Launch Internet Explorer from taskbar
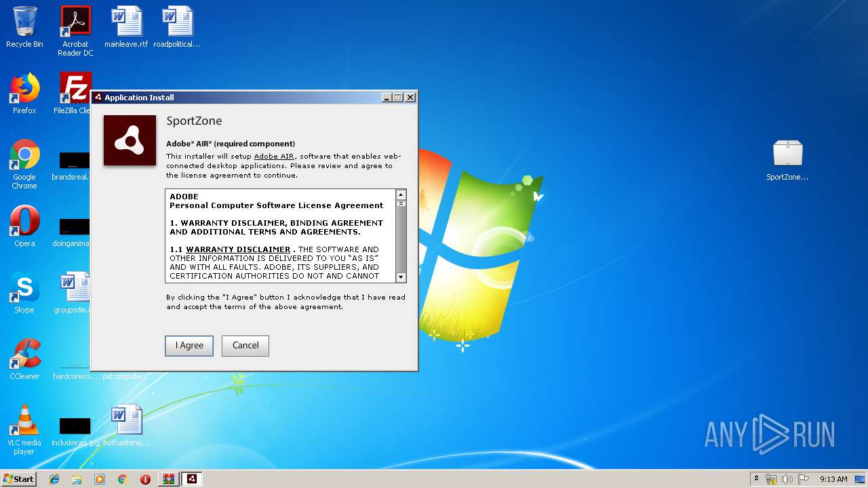This screenshot has height=488, width=868. click(54, 479)
